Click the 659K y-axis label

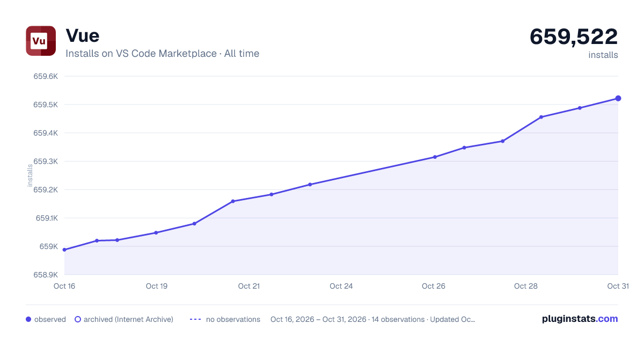49,247
